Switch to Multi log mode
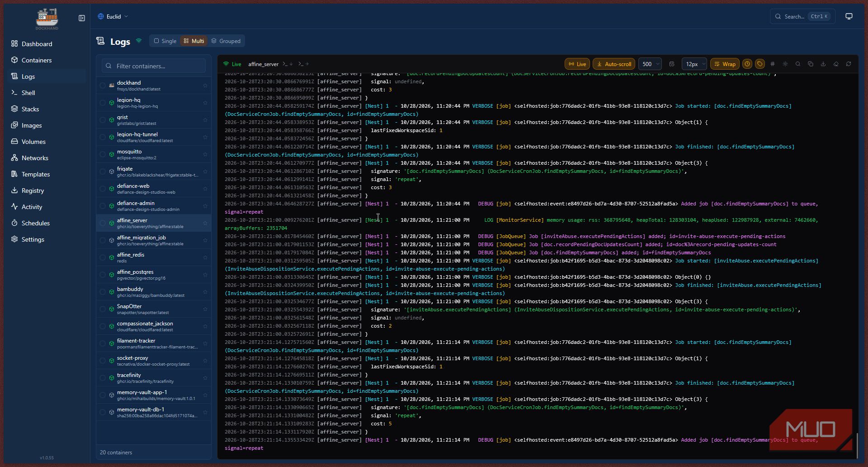The width and height of the screenshot is (868, 467). tap(194, 41)
